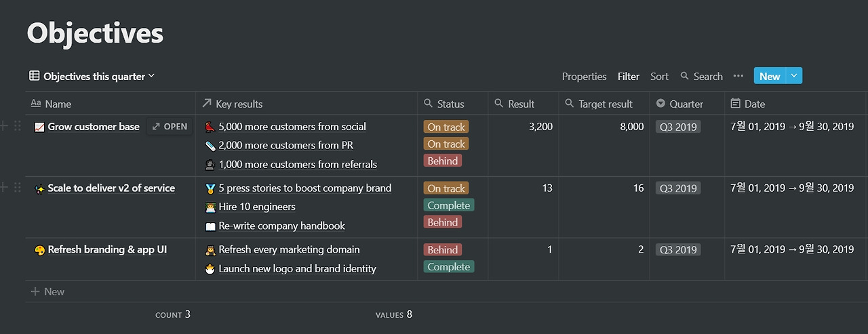Click the three-dot more options icon
Image resolution: width=868 pixels, height=334 pixels.
coord(738,76)
